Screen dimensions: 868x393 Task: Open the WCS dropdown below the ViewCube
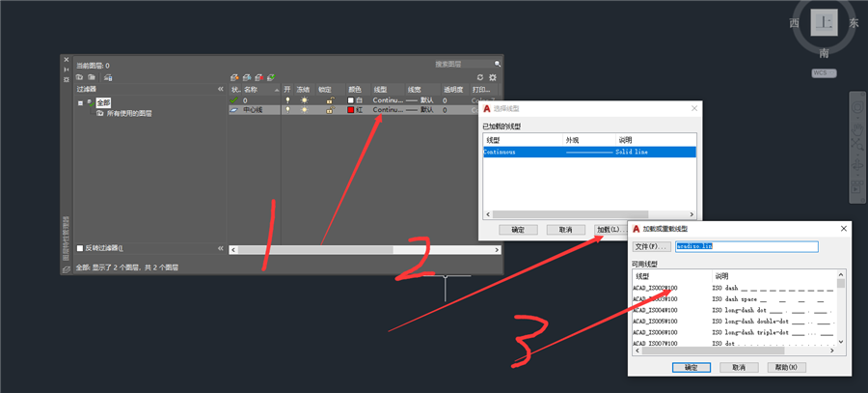[x=825, y=73]
